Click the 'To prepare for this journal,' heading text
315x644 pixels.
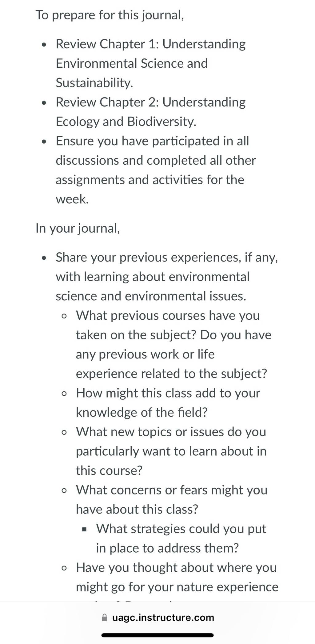110,15
